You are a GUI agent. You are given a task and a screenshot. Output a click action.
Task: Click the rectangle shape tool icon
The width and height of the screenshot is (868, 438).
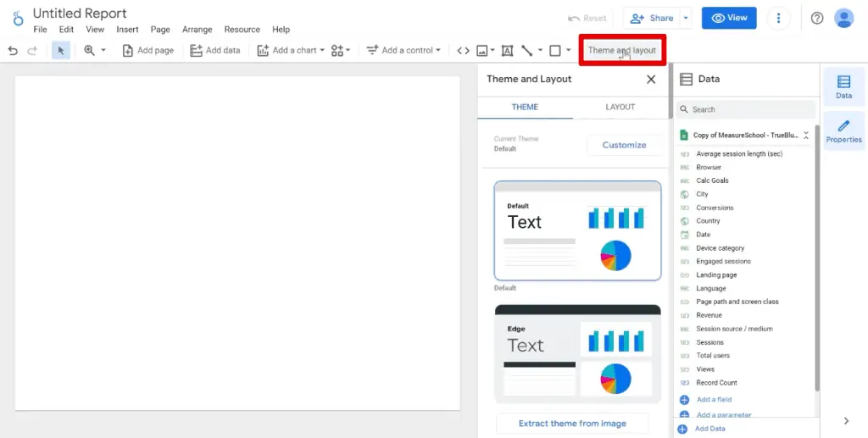tap(554, 50)
